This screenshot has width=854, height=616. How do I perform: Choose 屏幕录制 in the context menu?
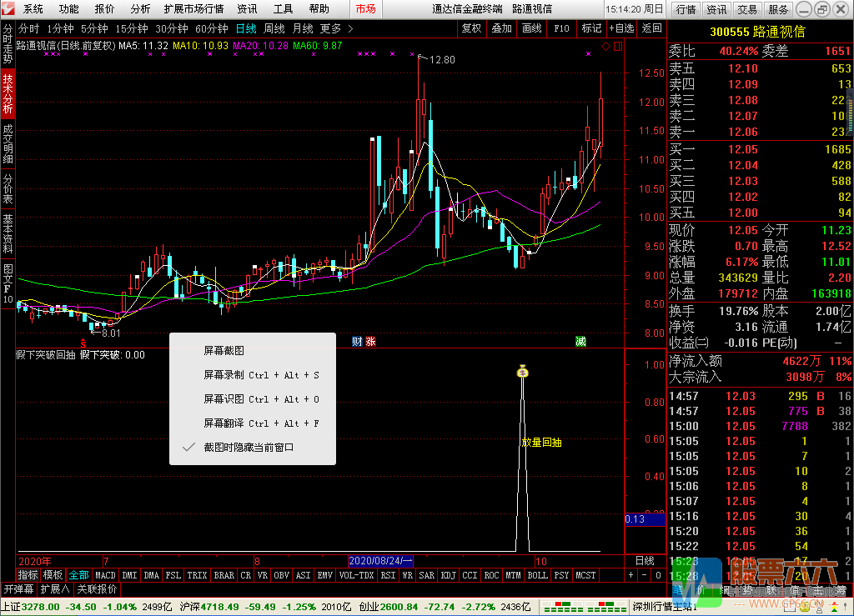coord(252,375)
